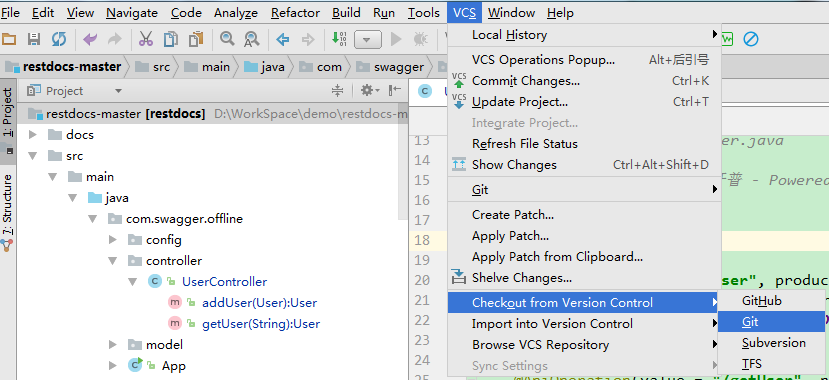The width and height of the screenshot is (829, 380).
Task: Click the purple Undo arrow
Action: [x=90, y=39]
